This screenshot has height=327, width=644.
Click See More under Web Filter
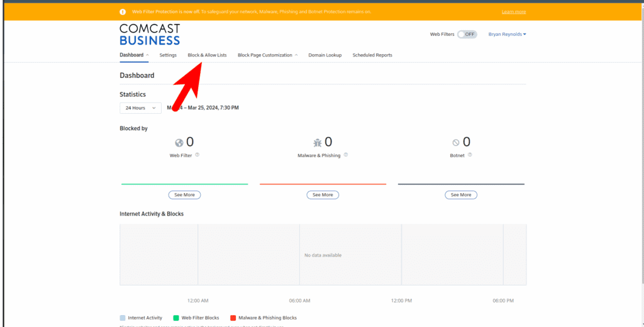tap(184, 195)
